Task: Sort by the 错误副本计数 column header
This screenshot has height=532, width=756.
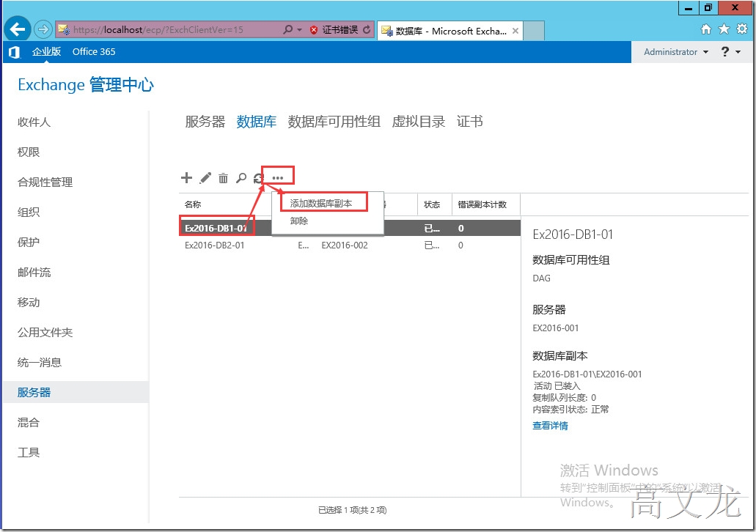Action: point(482,204)
